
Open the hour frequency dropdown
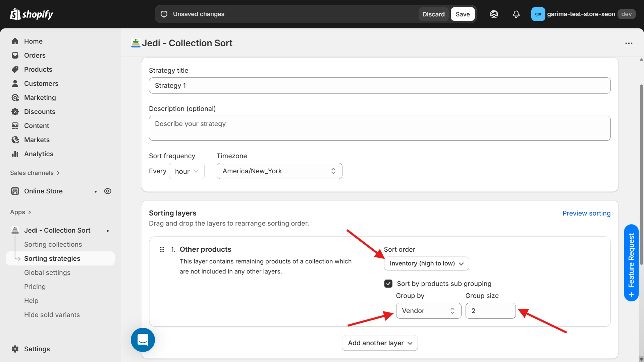187,171
